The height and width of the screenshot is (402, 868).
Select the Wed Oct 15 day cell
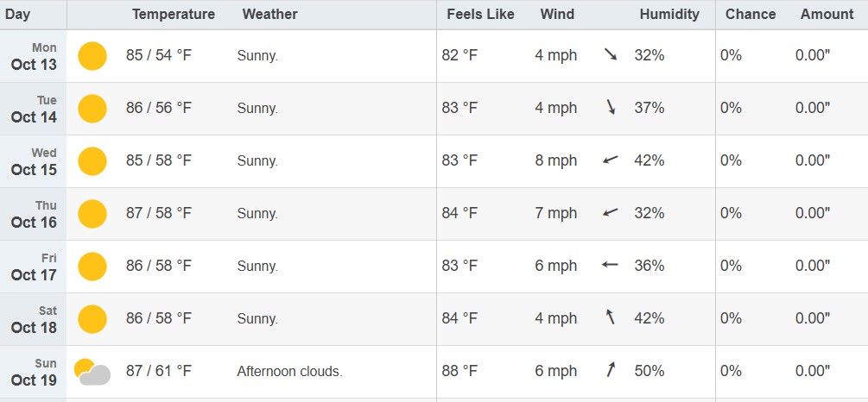tap(35, 161)
